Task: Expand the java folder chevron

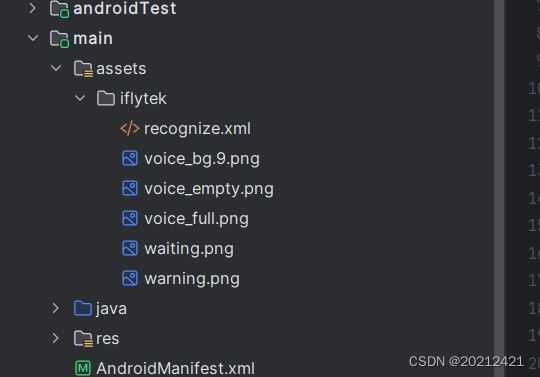Action: pos(55,308)
